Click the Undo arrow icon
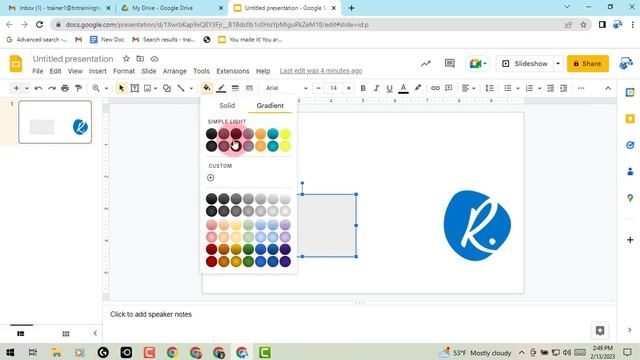This screenshot has height=360, width=640. (x=38, y=88)
